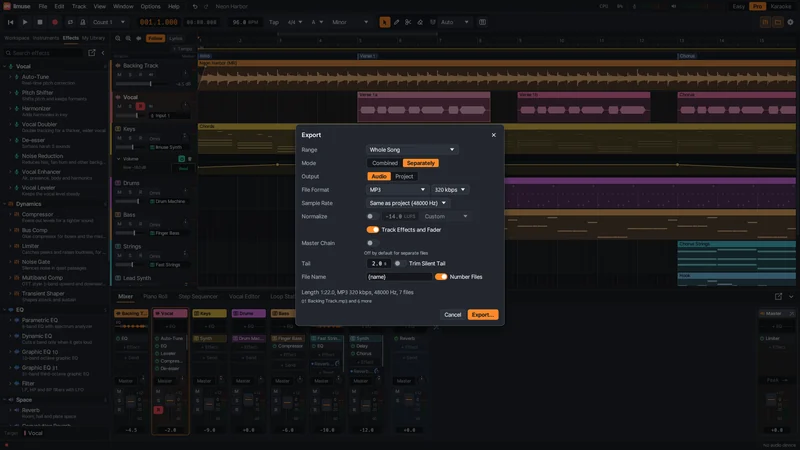The image size is (800, 450).
Task: Click the Export... button
Action: [483, 315]
